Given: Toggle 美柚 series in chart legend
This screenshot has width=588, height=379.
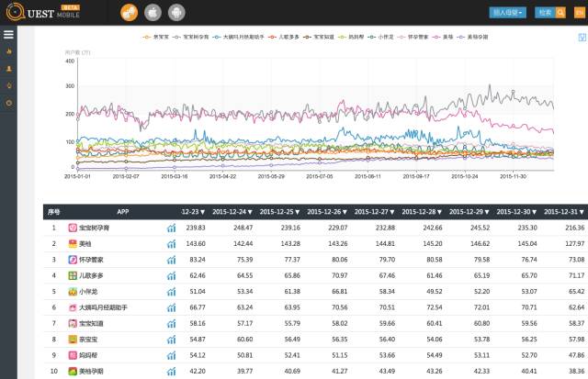Looking at the screenshot, I should click(x=443, y=37).
